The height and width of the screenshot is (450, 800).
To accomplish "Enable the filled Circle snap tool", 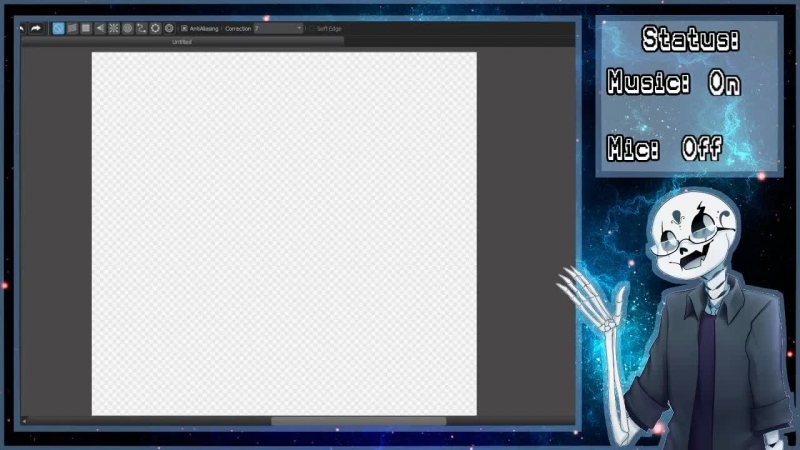I will tap(128, 29).
